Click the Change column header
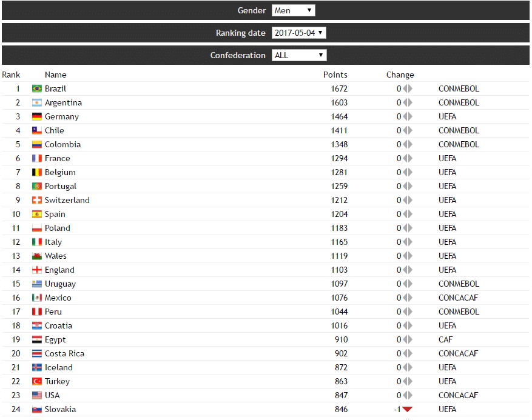532x420 pixels. pyautogui.click(x=400, y=75)
